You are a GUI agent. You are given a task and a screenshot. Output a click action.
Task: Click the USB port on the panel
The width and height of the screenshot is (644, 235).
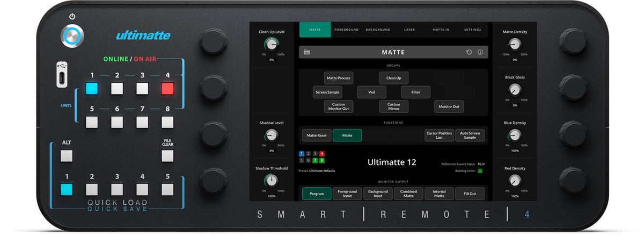click(x=62, y=75)
